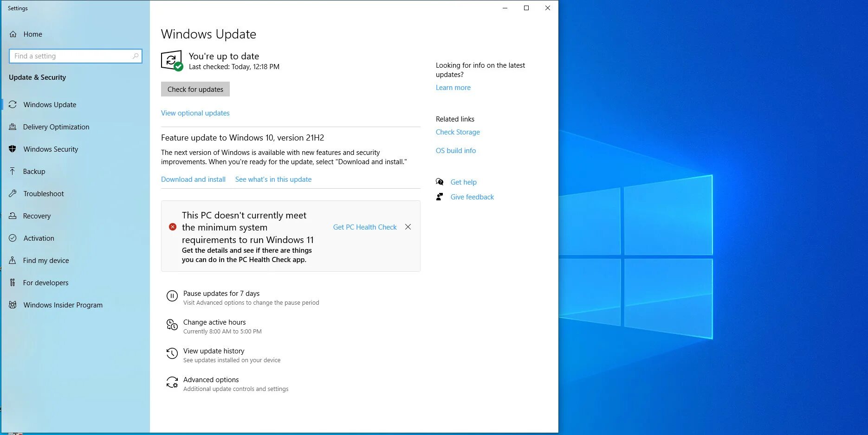Click the View update history icon

pos(172,353)
